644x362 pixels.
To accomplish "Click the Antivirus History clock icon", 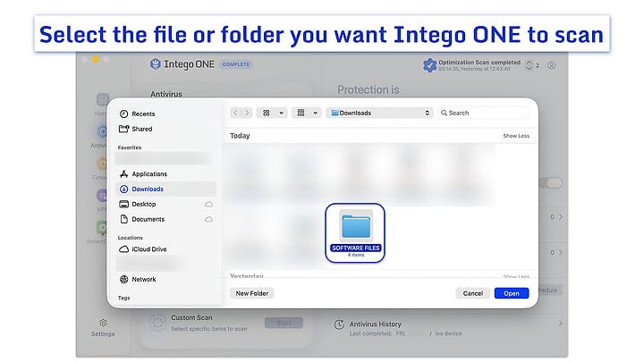I will (339, 324).
